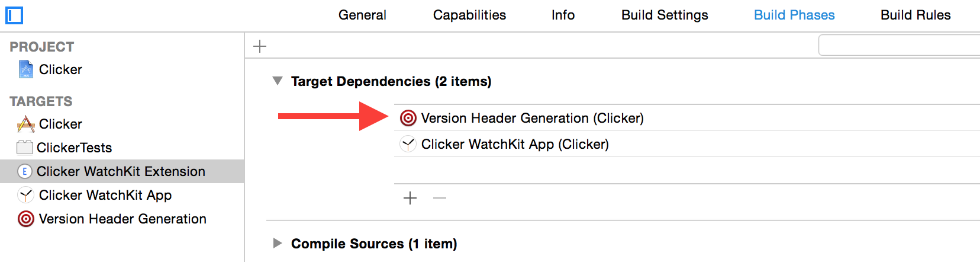Viewport: 980px width, 262px height.
Task: Click the Clicker WatchKit App target icon
Action: click(x=26, y=195)
